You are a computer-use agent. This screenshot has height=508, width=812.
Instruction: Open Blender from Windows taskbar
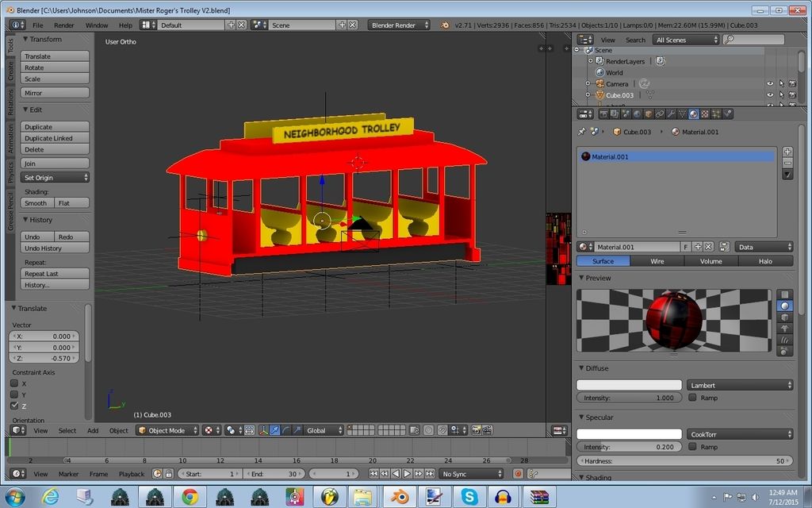click(400, 497)
